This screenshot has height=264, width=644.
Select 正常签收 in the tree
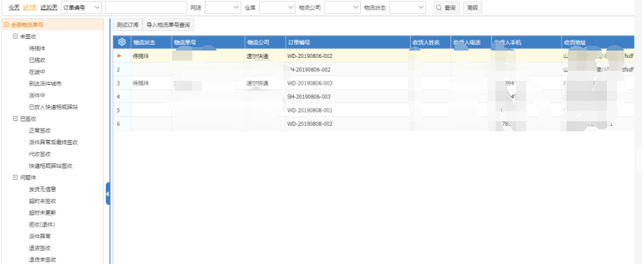coord(40,131)
